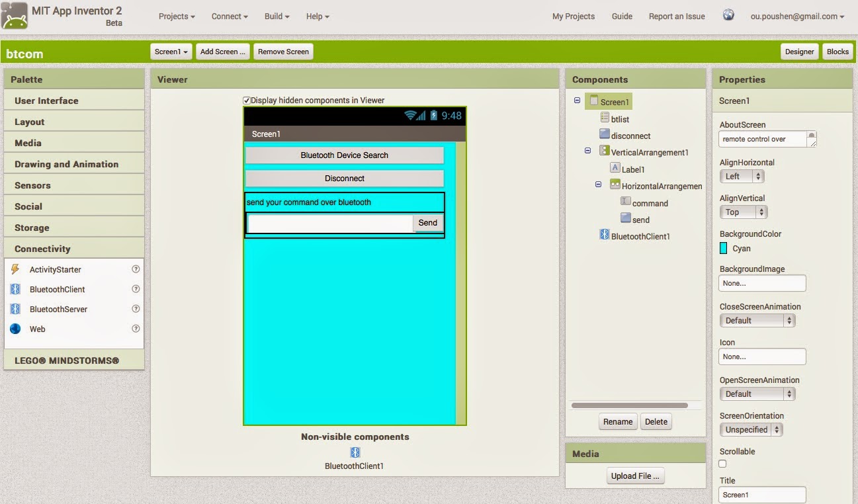Open help for BluetoothClient component
This screenshot has width=858, height=504.
(x=136, y=289)
